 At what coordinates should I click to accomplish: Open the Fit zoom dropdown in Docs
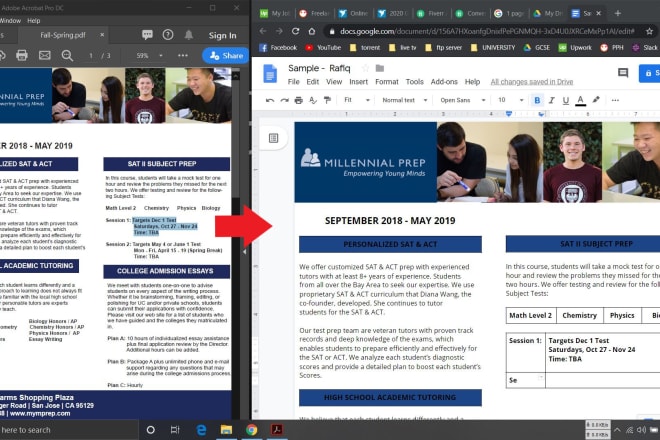click(357, 100)
